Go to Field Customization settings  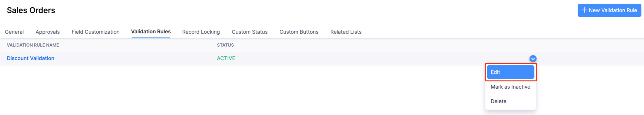point(95,32)
